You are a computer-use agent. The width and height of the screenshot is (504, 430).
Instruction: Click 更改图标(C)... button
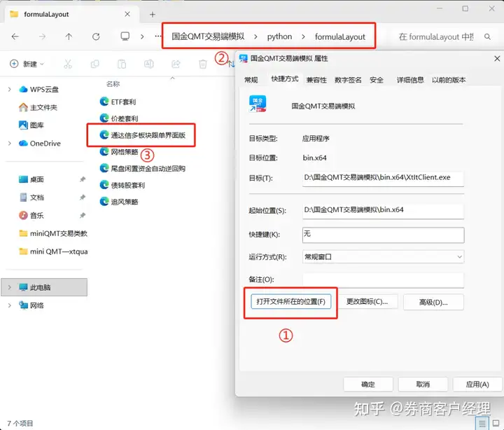coord(367,302)
